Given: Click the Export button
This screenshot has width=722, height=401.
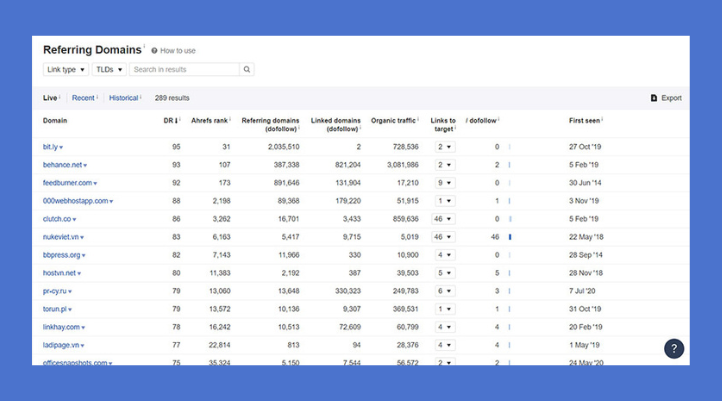Looking at the screenshot, I should click(x=666, y=98).
